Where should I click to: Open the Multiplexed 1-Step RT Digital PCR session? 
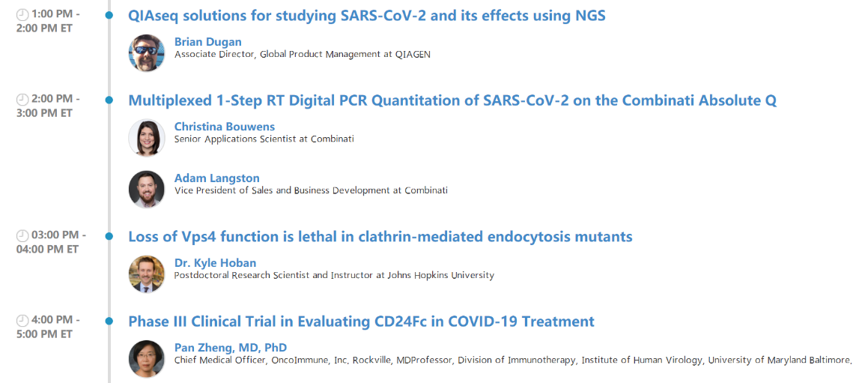pos(452,101)
